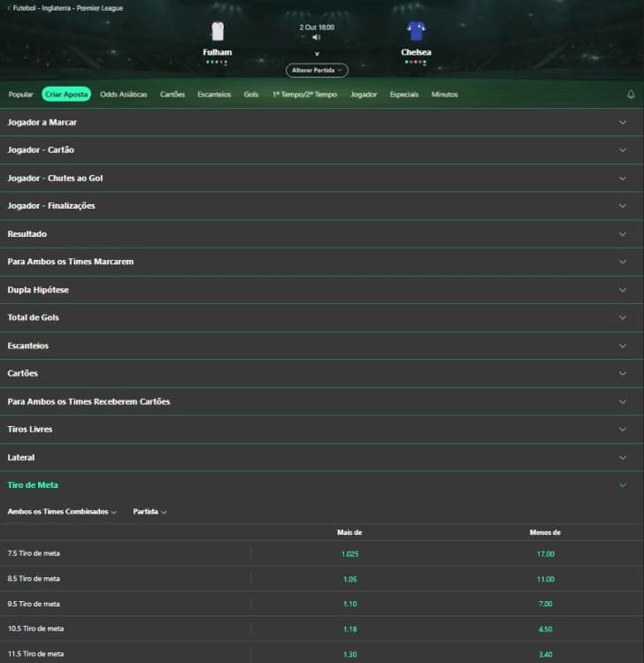The height and width of the screenshot is (663, 644).
Task: Expand the Cartões market section
Action: click(322, 373)
